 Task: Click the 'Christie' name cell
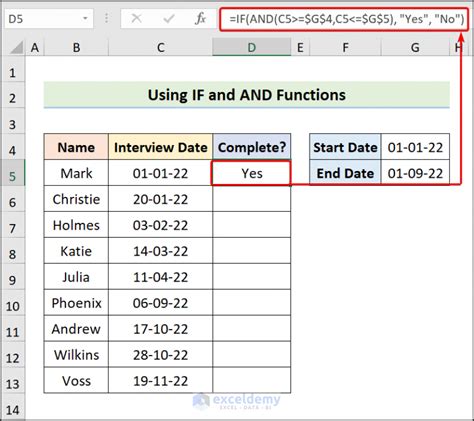[x=76, y=199]
